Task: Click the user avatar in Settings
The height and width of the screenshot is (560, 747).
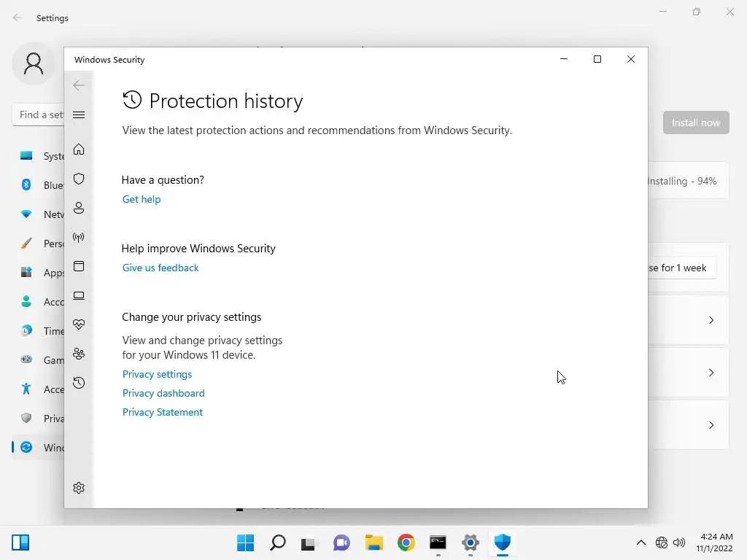Action: [x=34, y=64]
